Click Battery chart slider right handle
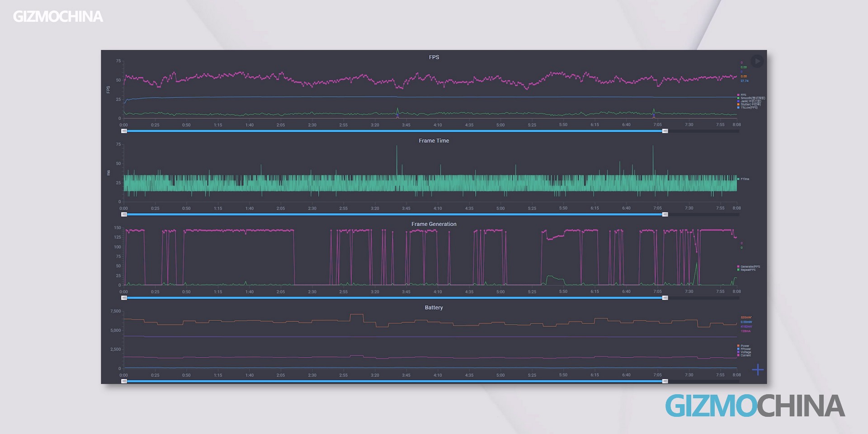This screenshot has height=434, width=868. pos(665,382)
